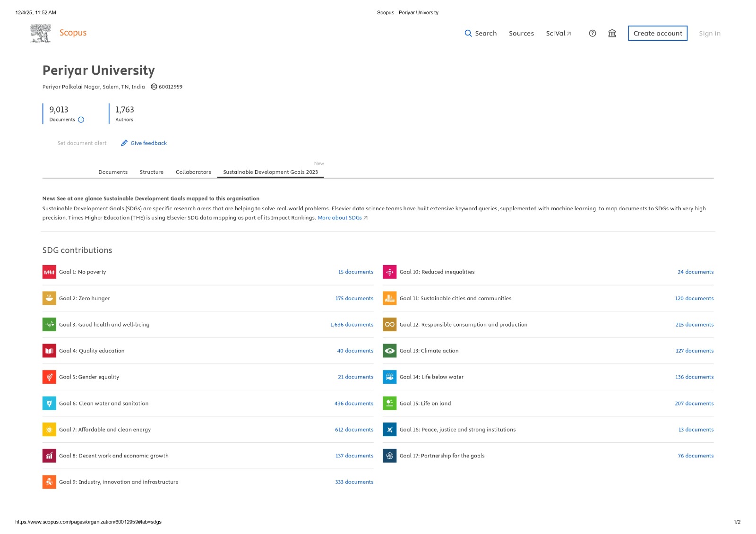Screen dimensions: 756x534
Task: Open the Collaborators tab
Action: click(x=193, y=172)
